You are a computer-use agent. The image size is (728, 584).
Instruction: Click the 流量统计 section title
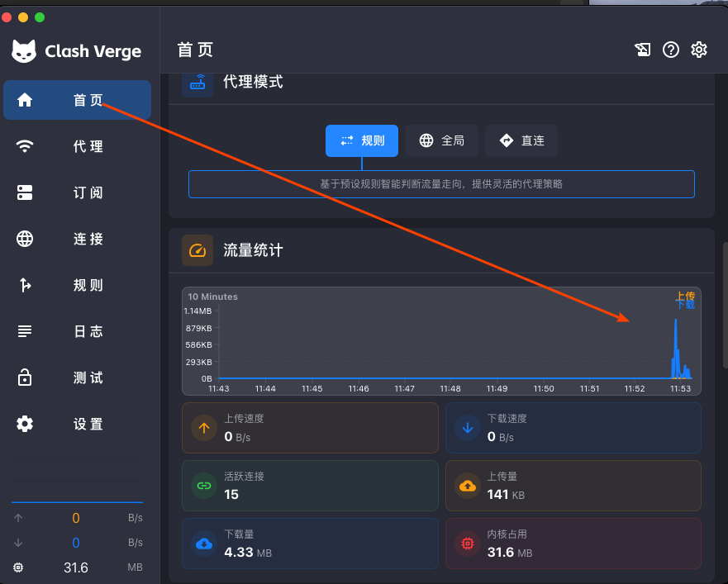click(253, 250)
